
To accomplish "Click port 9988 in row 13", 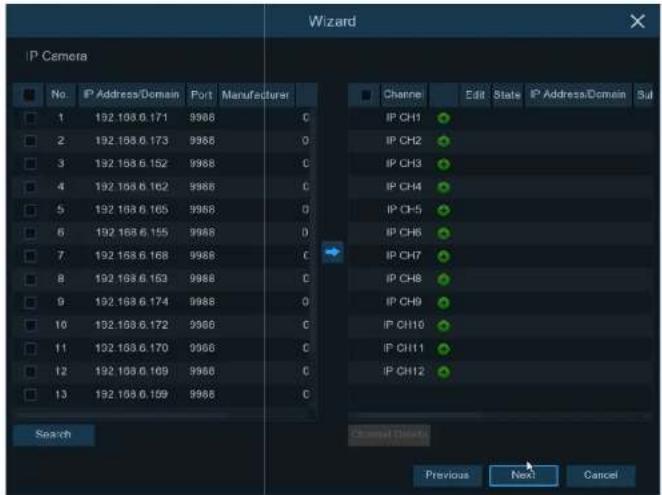I will [202, 394].
